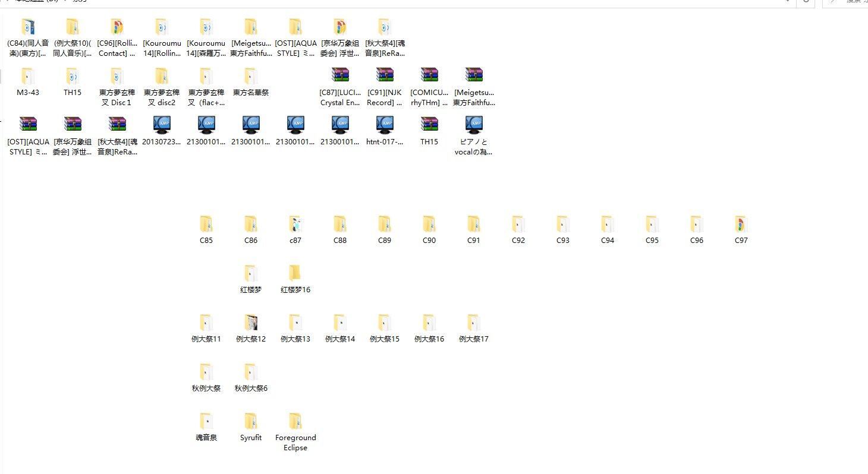The width and height of the screenshot is (868, 474).
Task: Open the c87 folder
Action: (x=295, y=230)
